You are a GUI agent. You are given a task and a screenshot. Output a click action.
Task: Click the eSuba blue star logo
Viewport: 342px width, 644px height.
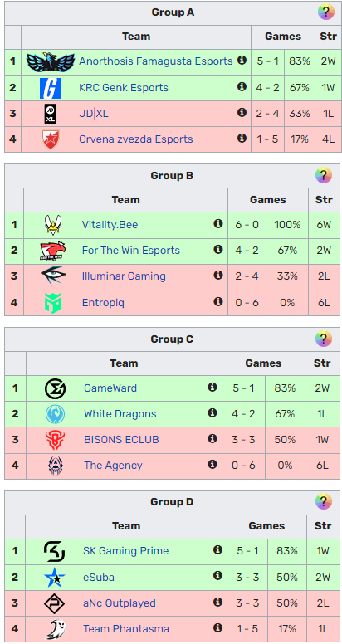(55, 577)
